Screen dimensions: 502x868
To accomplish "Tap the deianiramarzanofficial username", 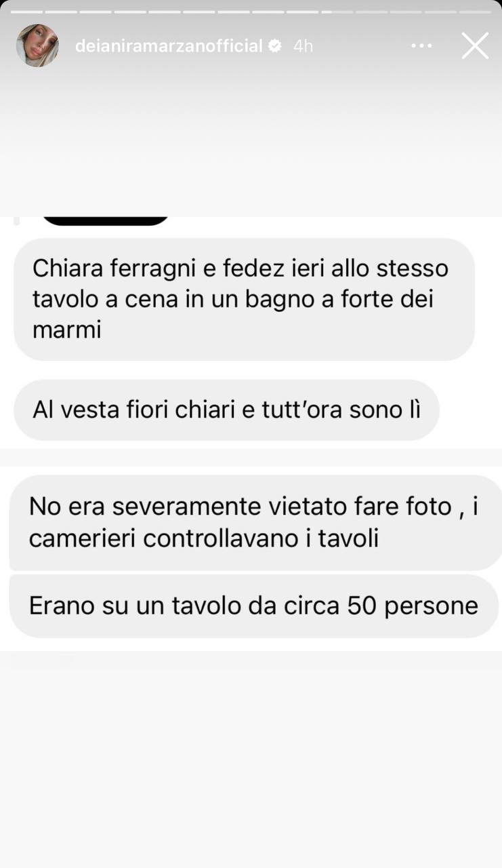I will [x=169, y=46].
